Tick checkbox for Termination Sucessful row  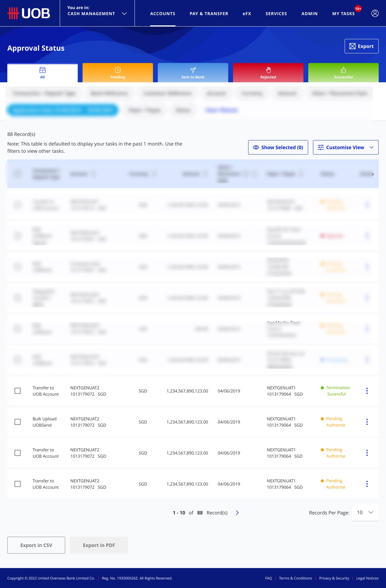point(17,391)
